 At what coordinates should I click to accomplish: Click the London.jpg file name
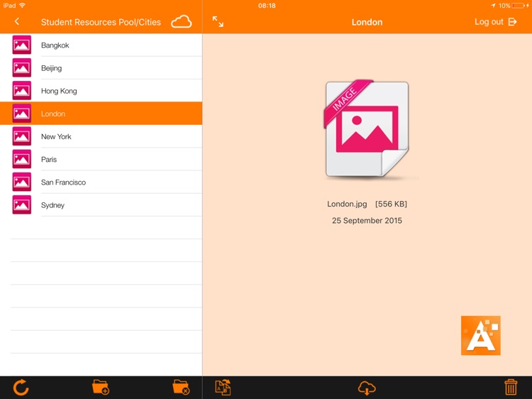click(347, 204)
